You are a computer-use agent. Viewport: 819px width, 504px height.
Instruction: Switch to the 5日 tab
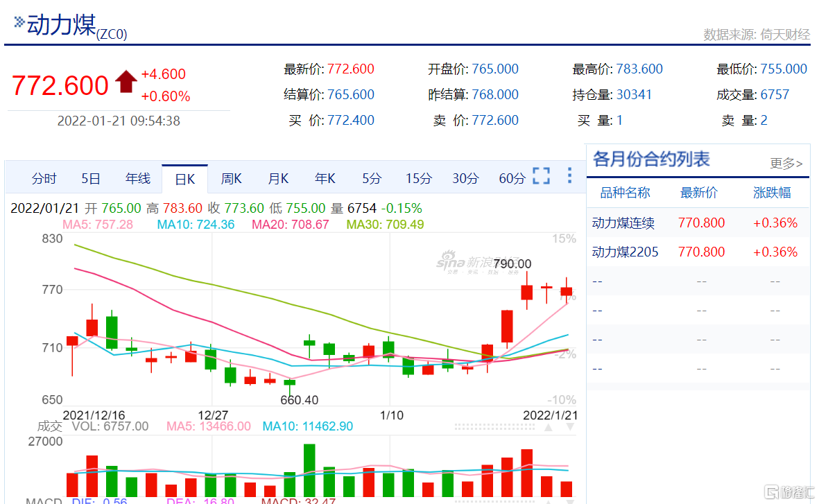coord(90,179)
